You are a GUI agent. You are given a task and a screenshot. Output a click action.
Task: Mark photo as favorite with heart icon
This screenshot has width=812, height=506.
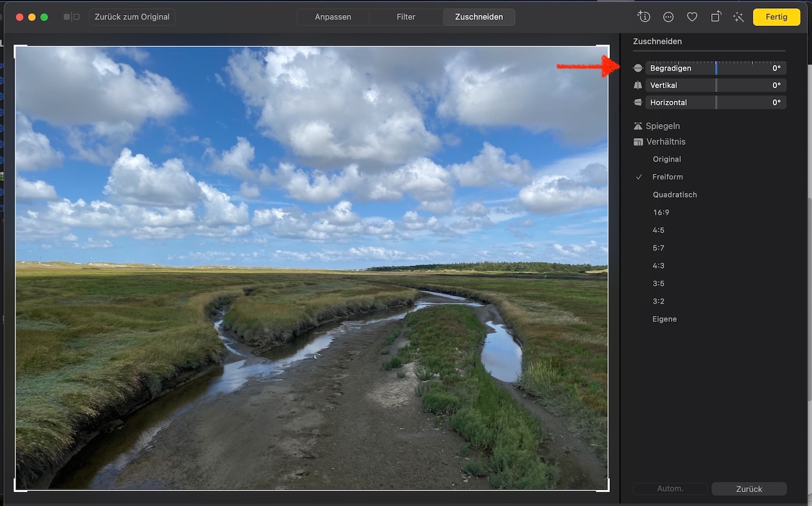tap(692, 17)
